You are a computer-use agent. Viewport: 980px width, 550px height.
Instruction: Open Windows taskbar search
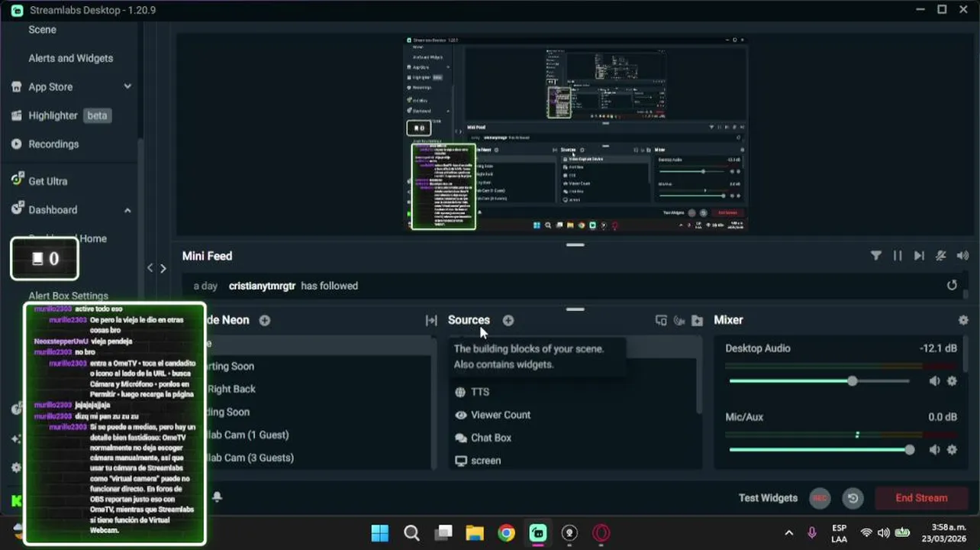(411, 533)
